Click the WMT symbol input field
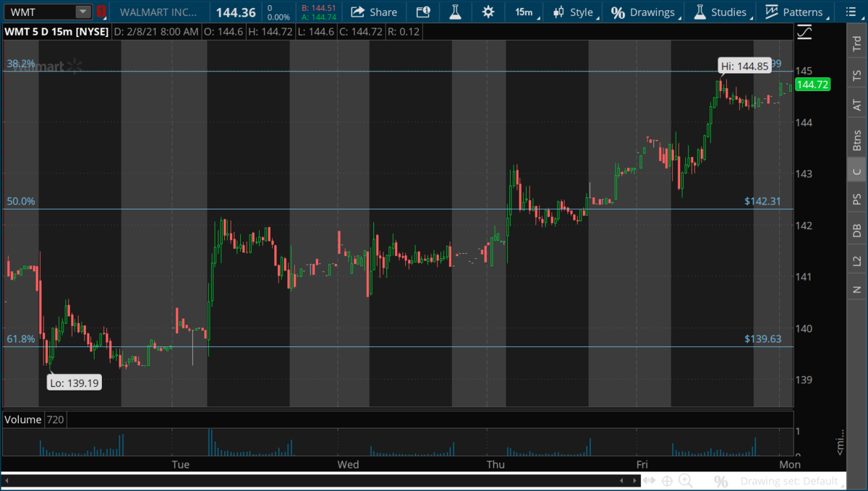 coord(38,12)
